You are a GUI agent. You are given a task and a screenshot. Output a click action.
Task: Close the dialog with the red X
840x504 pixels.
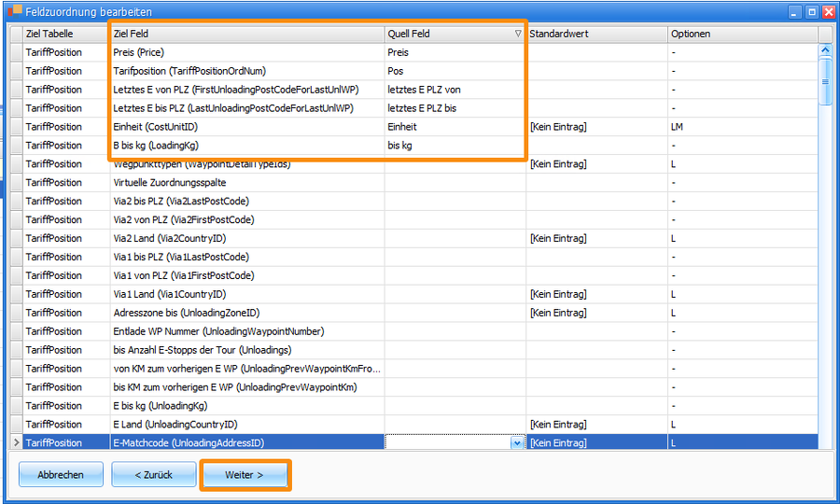[828, 12]
